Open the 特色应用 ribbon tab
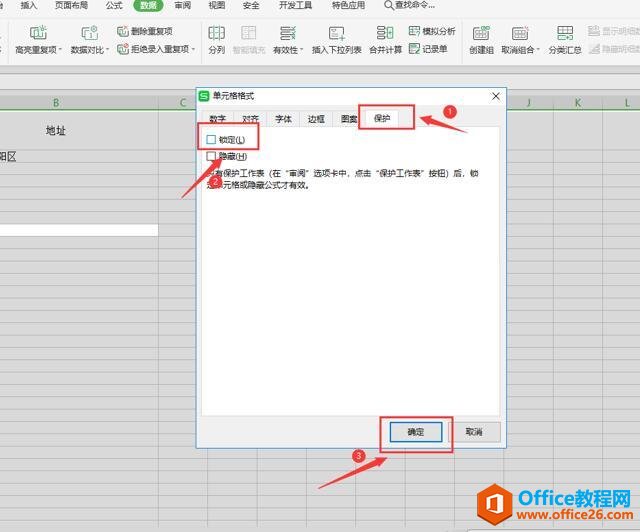Image resolution: width=640 pixels, height=532 pixels. (349, 5)
